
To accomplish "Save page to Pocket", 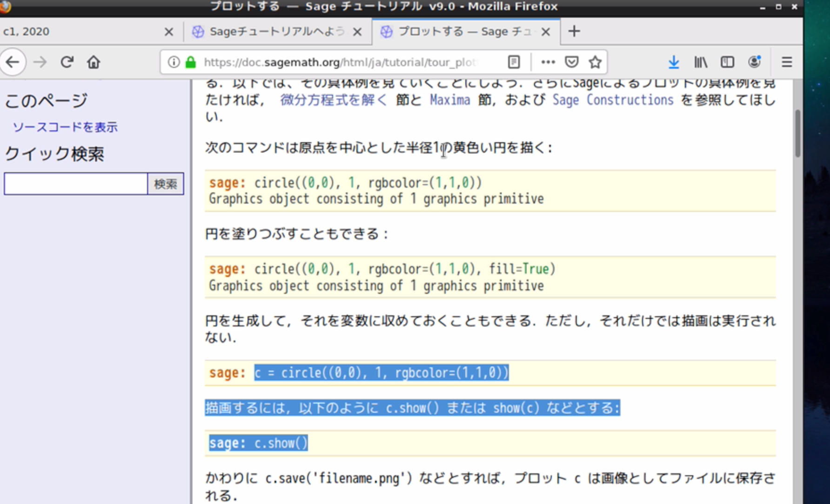I will (572, 62).
